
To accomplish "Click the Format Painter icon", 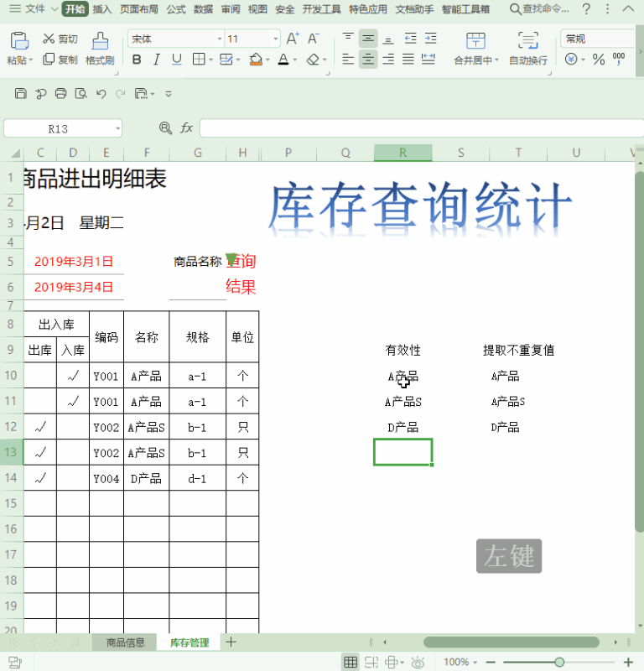I will coord(100,42).
